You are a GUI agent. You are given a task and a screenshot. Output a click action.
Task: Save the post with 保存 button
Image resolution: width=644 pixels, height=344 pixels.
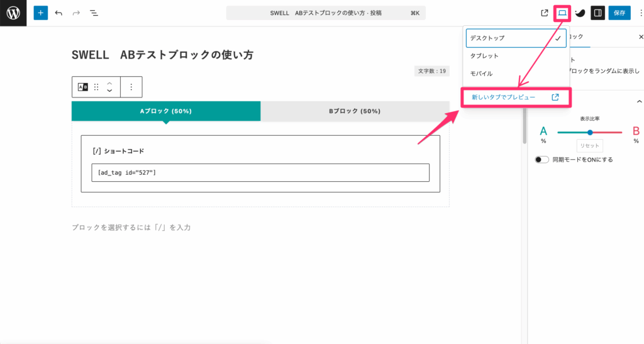(619, 13)
